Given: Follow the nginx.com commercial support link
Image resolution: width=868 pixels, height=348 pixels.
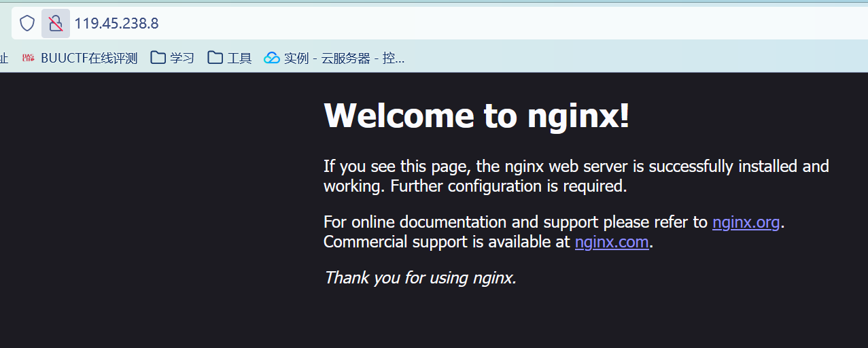Looking at the screenshot, I should tap(612, 242).
